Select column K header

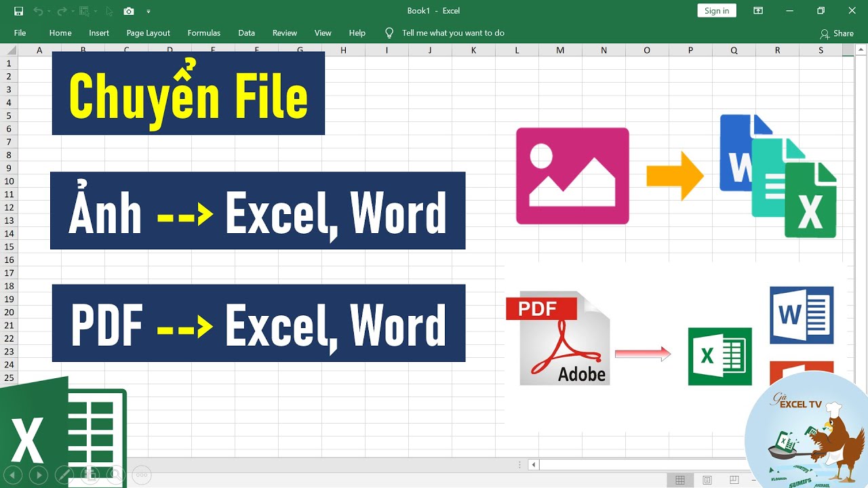(x=473, y=50)
